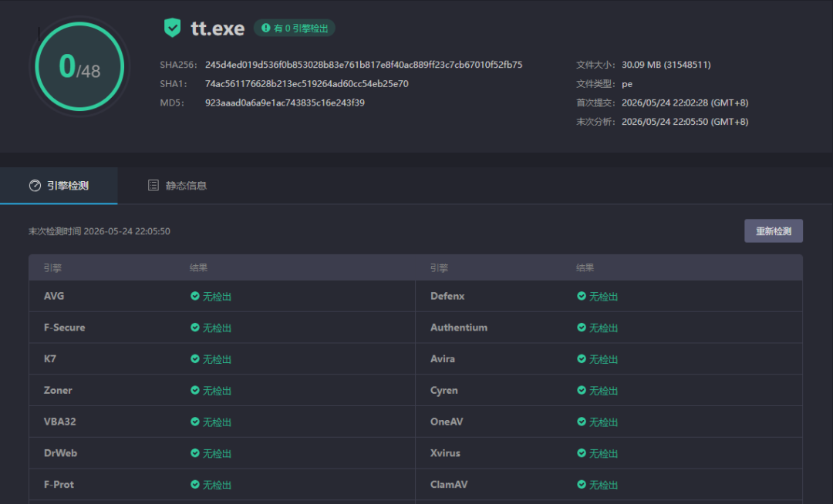Viewport: 833px width, 504px height.
Task: Click the SHA256 hash value
Action: [x=364, y=65]
